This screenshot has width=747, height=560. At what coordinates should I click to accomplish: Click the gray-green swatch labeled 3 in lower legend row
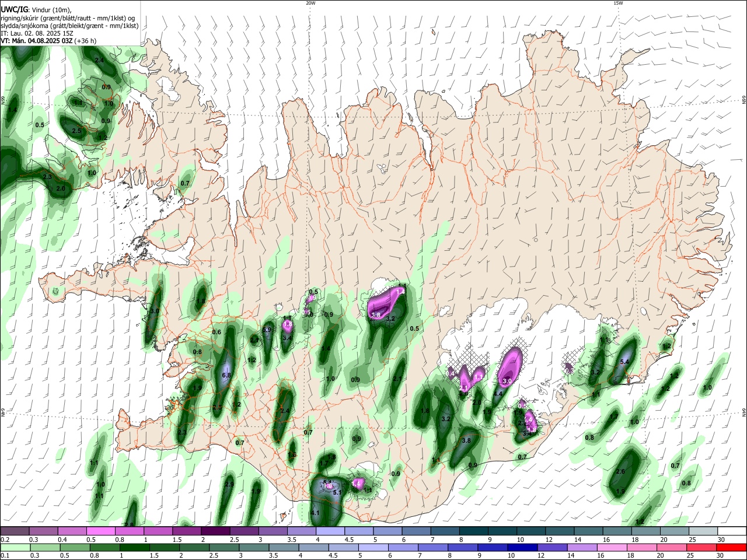click(x=254, y=547)
